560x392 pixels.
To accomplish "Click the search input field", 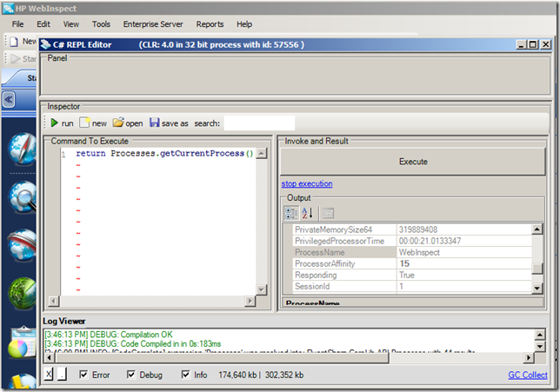I will (x=259, y=123).
